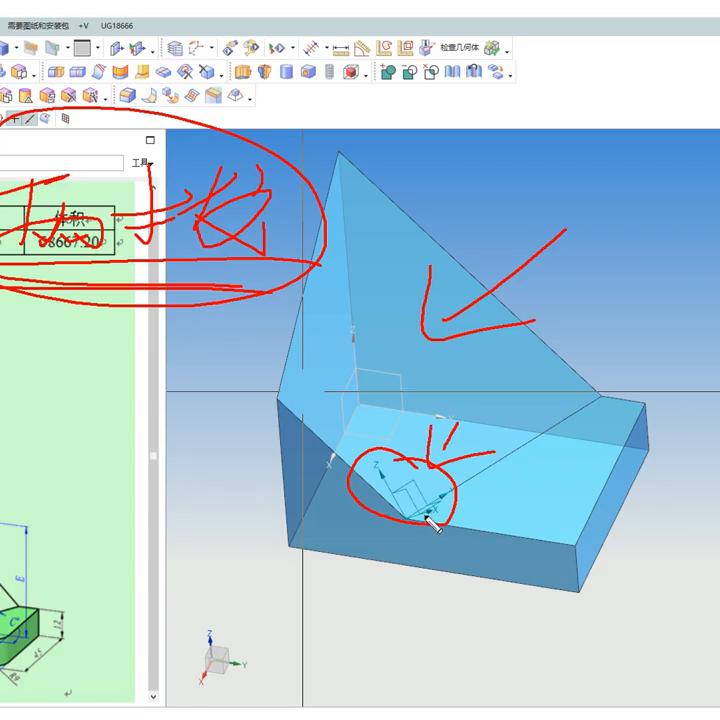Expand the boolean toolbar overflow arrow
This screenshot has width=720, height=720.
(511, 76)
